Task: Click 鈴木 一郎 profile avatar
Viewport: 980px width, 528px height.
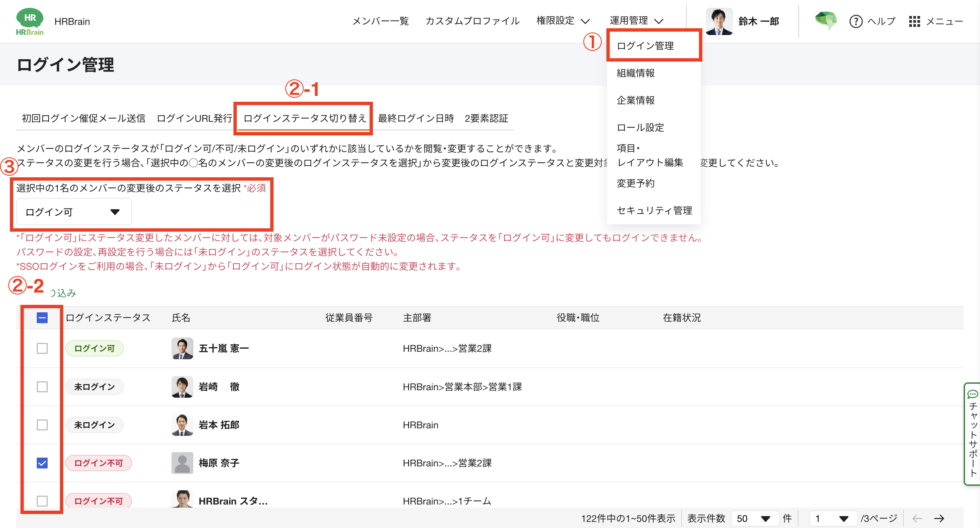Action: click(x=719, y=21)
